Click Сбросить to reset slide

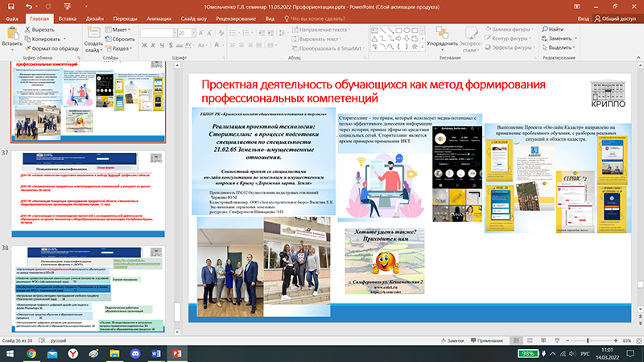pos(120,39)
